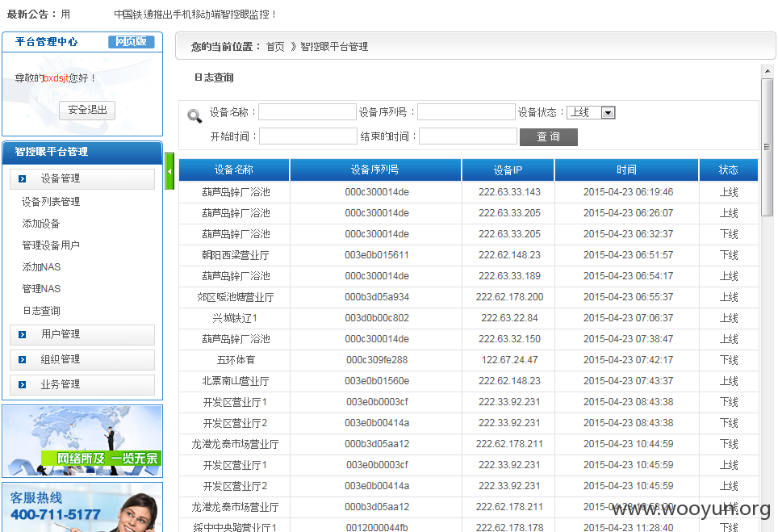Click the 平台管理中心 panel title

(46, 42)
